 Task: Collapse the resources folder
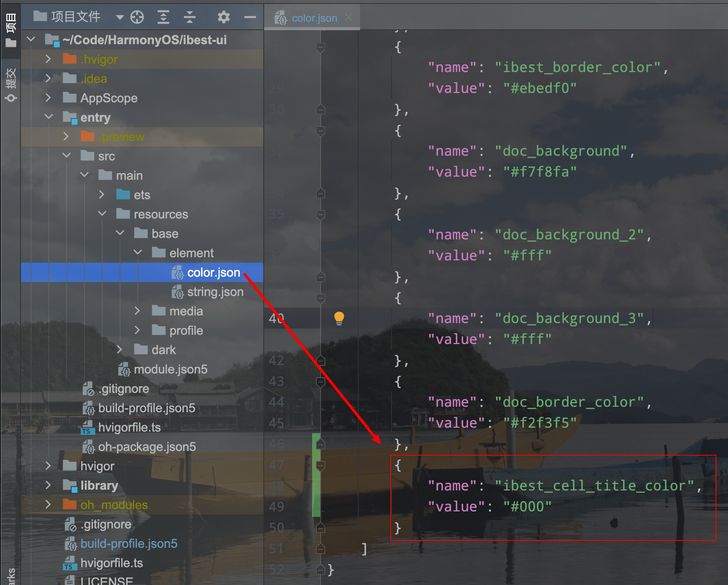102,214
